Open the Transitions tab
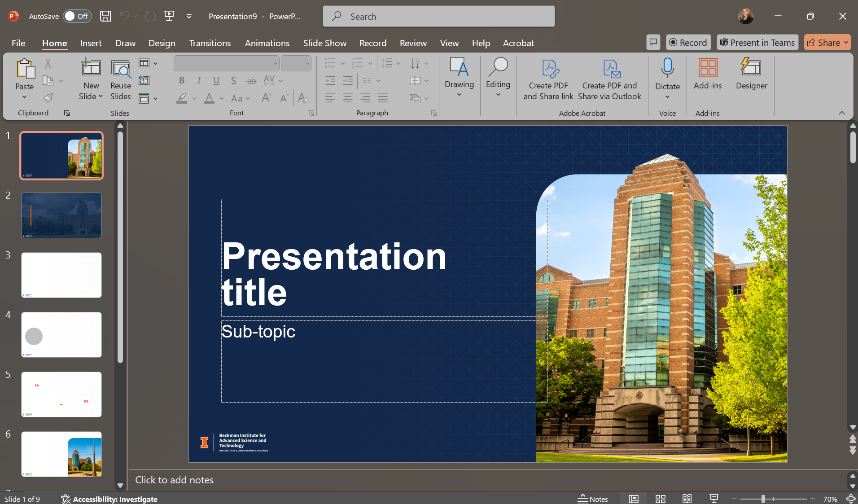Image resolution: width=858 pixels, height=504 pixels. (x=210, y=43)
